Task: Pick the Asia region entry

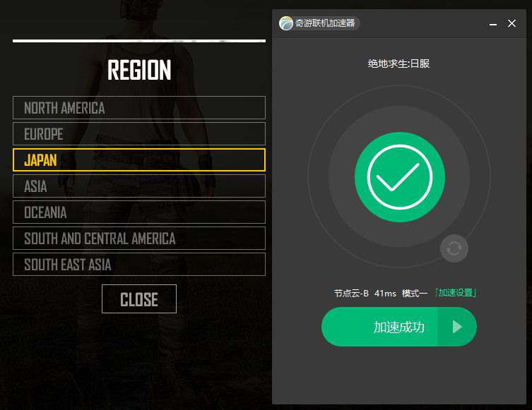Action: (x=139, y=186)
